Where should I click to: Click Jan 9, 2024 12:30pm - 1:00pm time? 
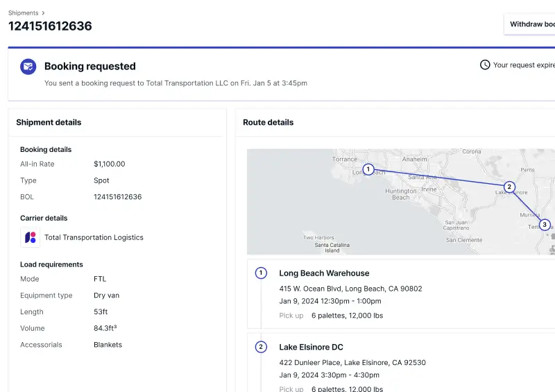(330, 301)
